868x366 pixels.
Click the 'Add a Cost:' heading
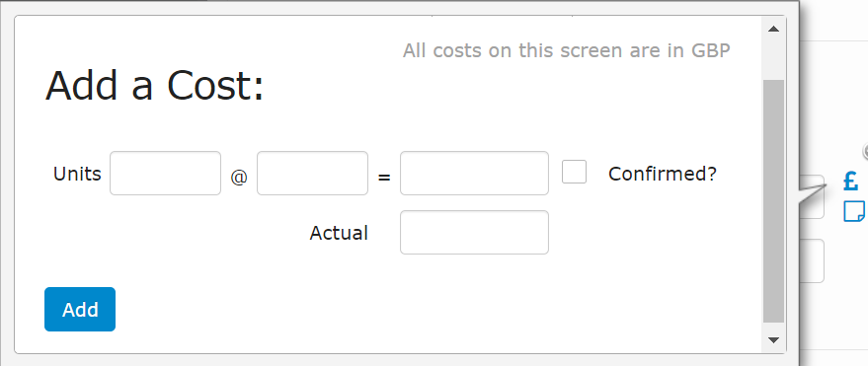click(154, 86)
